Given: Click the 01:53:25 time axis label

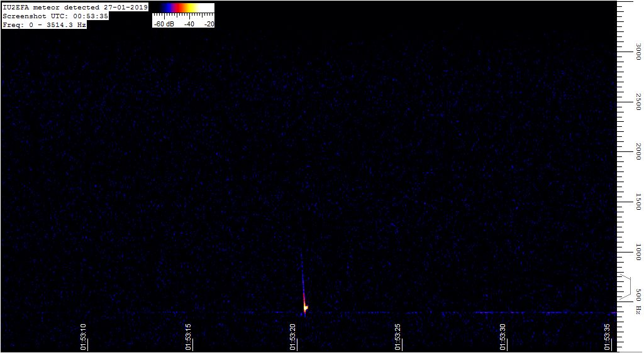Looking at the screenshot, I should click(397, 337).
